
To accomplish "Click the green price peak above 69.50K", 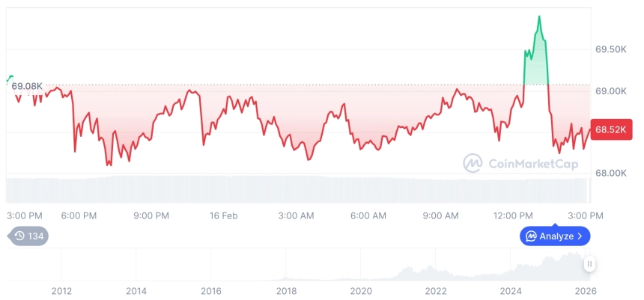I will pyautogui.click(x=539, y=16).
